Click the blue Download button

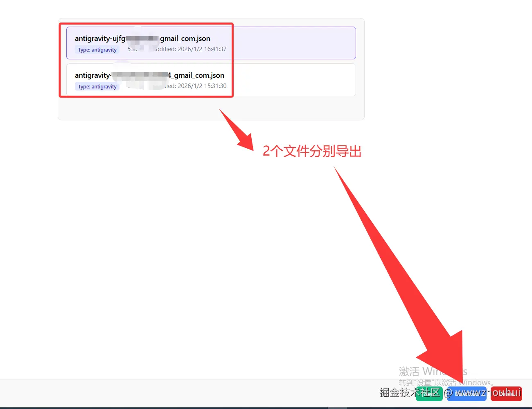(x=467, y=393)
